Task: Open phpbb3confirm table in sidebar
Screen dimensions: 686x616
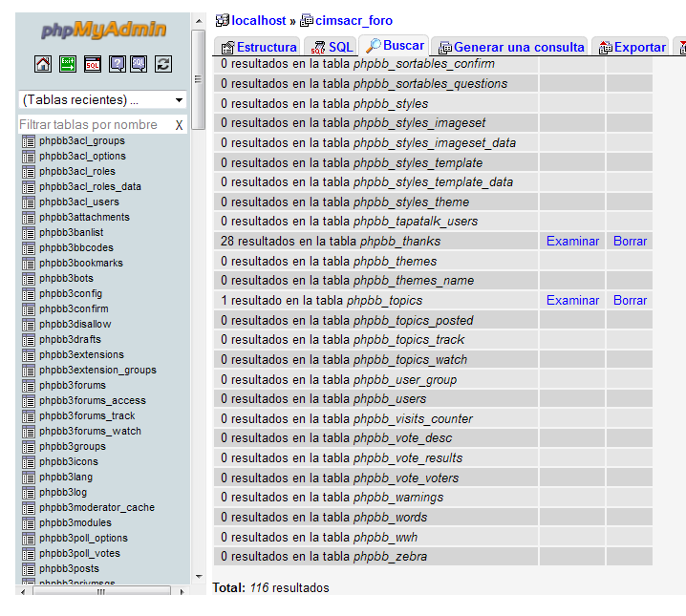Action: (74, 309)
